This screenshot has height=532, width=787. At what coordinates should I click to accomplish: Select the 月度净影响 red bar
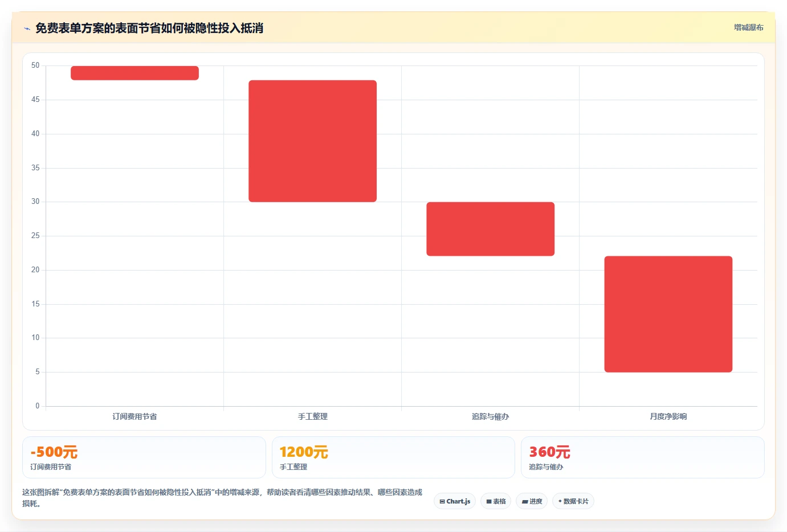[668, 314]
